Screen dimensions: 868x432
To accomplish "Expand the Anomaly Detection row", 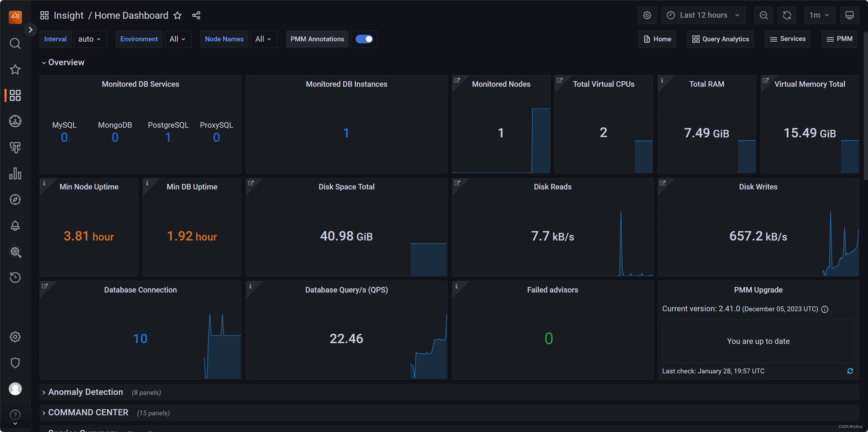I will (85, 392).
